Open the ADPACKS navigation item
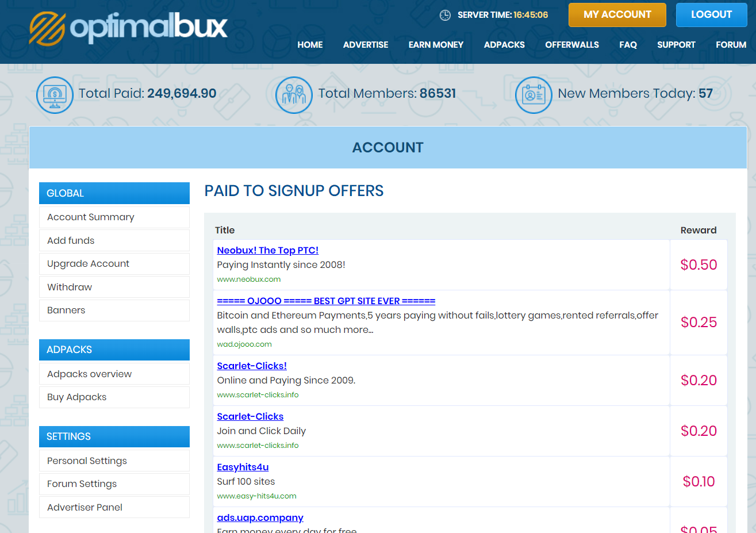Screen dimensions: 756x533 coord(504,45)
